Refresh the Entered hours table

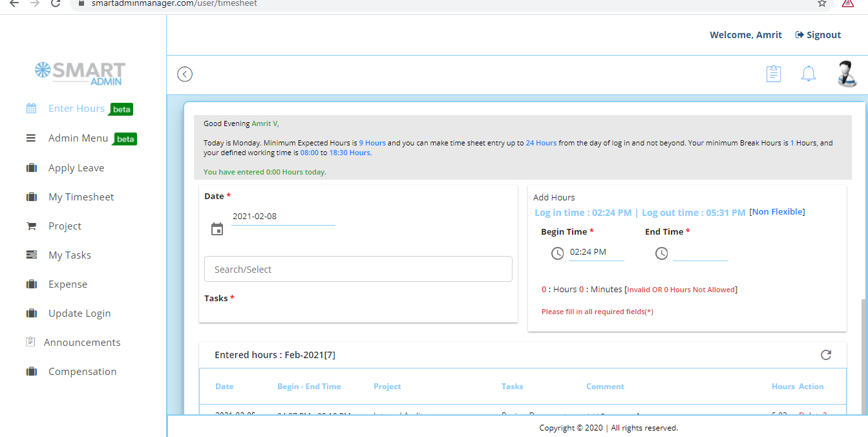click(x=826, y=354)
